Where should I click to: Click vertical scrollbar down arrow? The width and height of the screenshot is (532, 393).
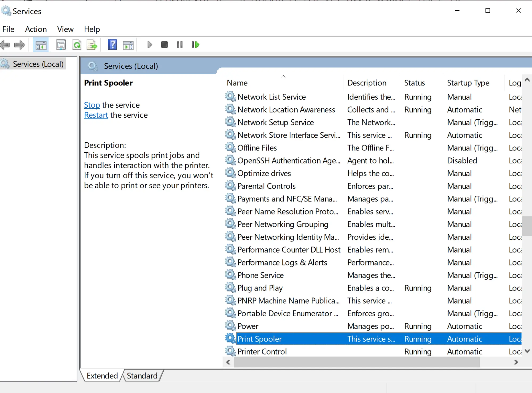click(x=527, y=351)
